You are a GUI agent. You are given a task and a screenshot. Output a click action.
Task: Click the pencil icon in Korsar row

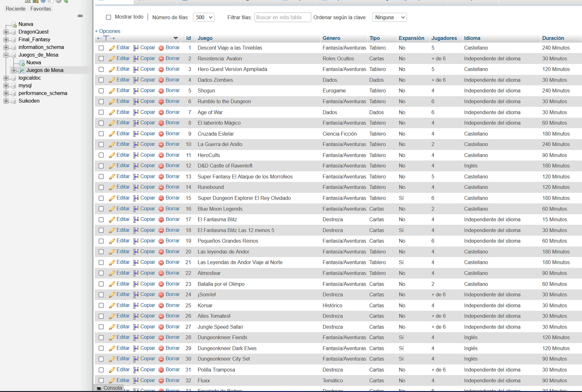click(x=112, y=306)
